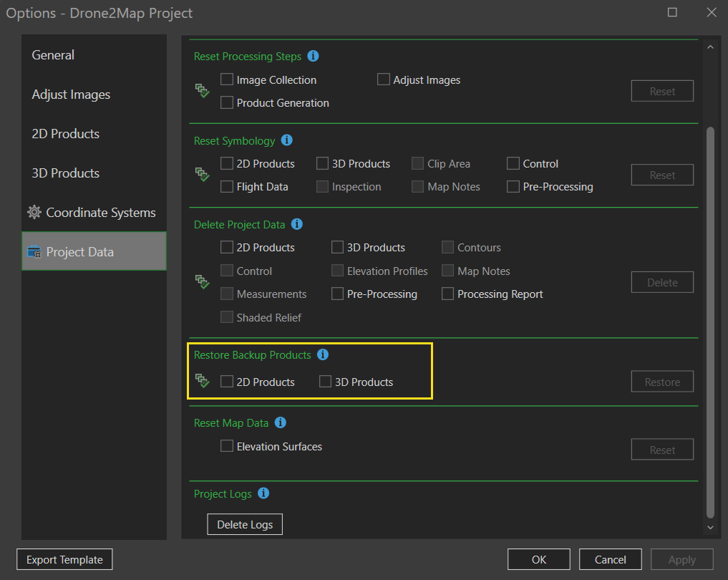
Task: Click Reset button for symbology
Action: tap(662, 175)
